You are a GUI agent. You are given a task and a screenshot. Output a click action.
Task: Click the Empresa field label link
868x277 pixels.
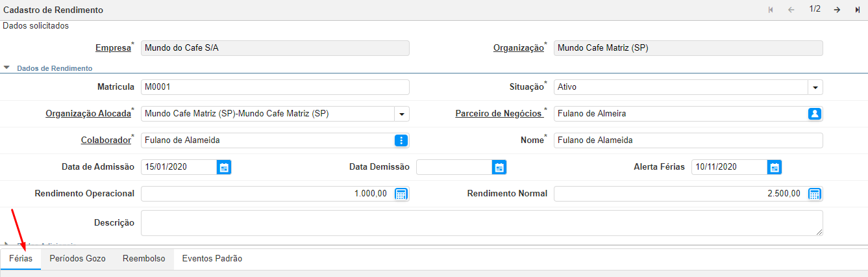coord(113,48)
